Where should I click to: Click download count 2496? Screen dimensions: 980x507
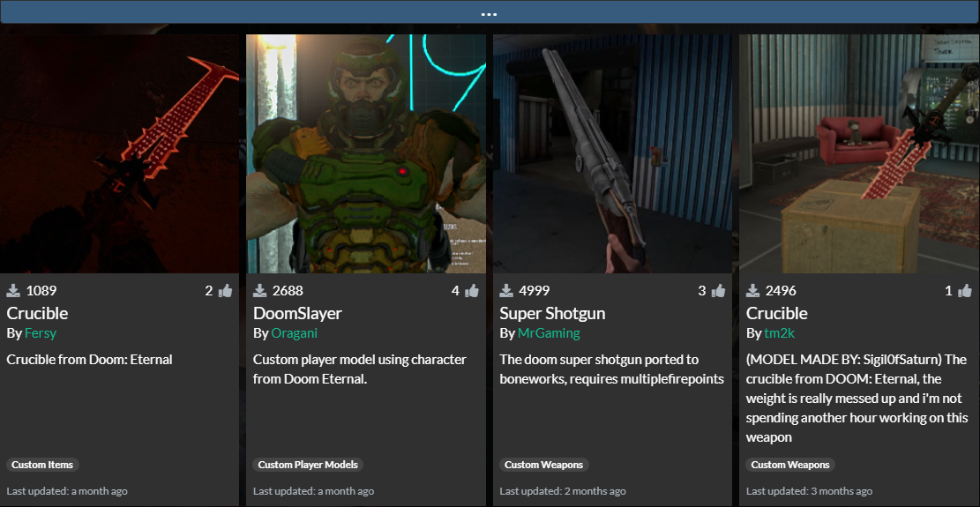pos(781,290)
